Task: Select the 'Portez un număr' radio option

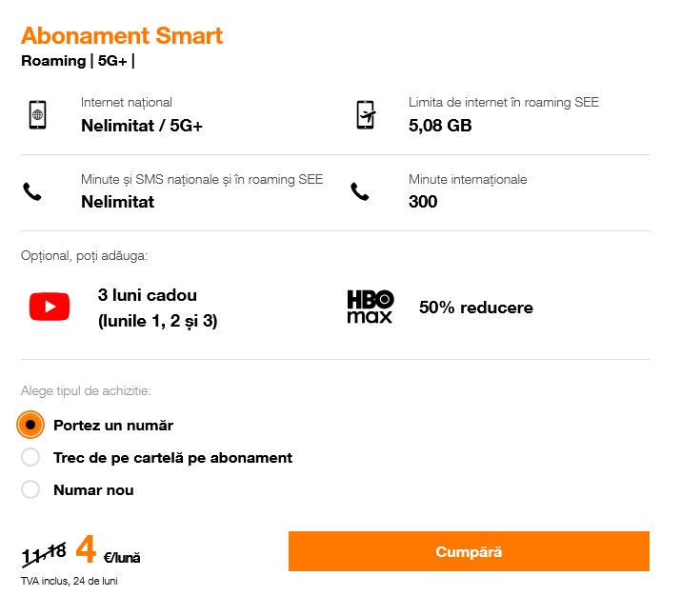Action: [30, 425]
